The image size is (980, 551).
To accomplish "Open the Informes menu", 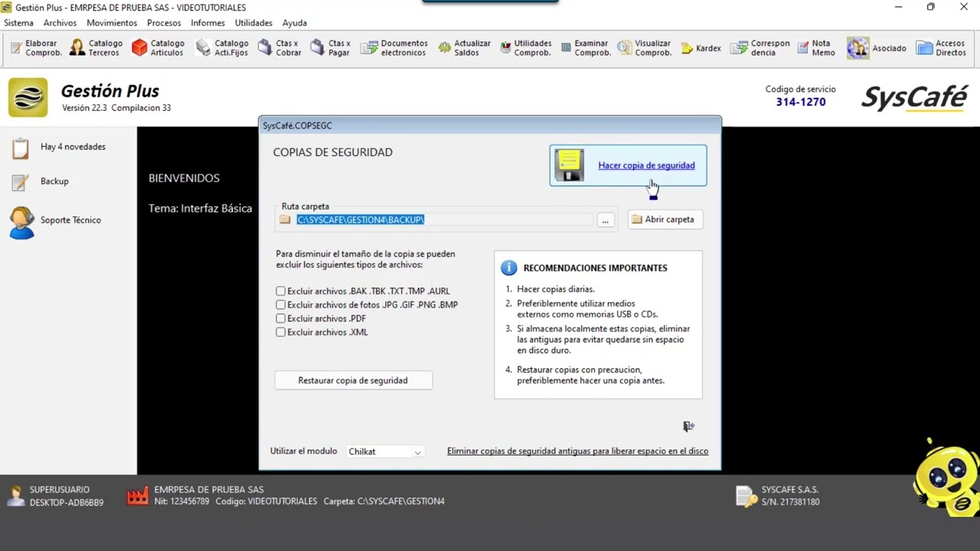I will 208,23.
